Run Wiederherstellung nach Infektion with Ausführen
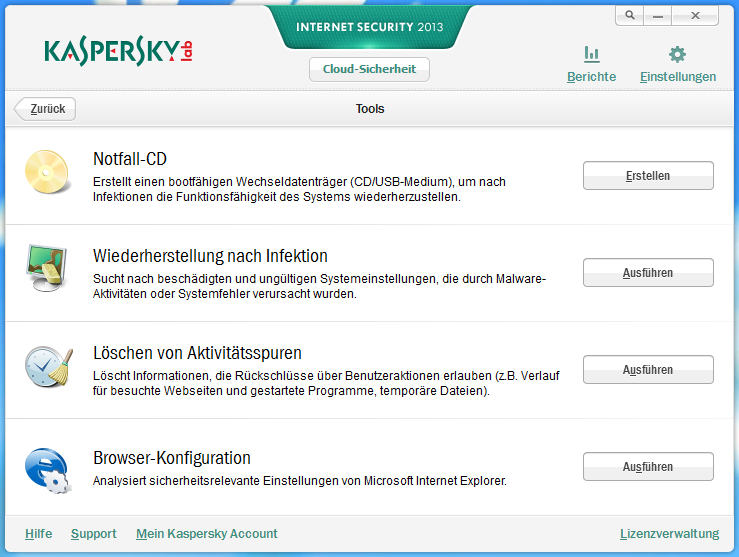Screen dimensions: 739x557 pyautogui.click(x=648, y=273)
